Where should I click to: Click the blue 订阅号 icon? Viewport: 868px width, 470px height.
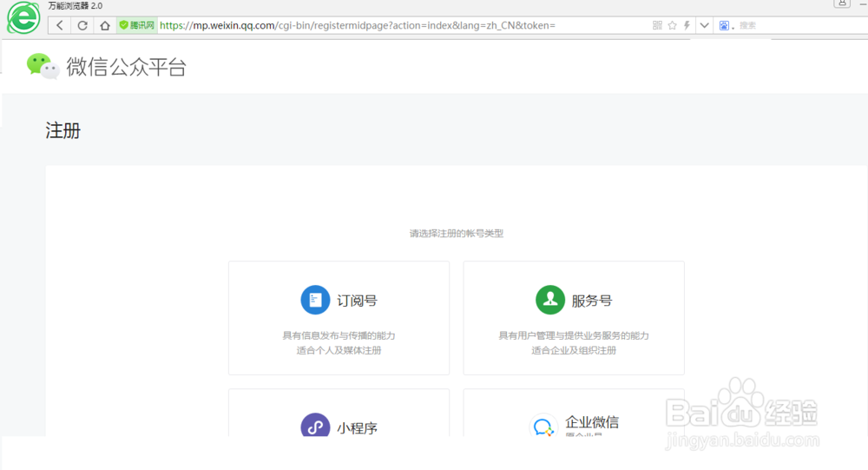point(315,300)
